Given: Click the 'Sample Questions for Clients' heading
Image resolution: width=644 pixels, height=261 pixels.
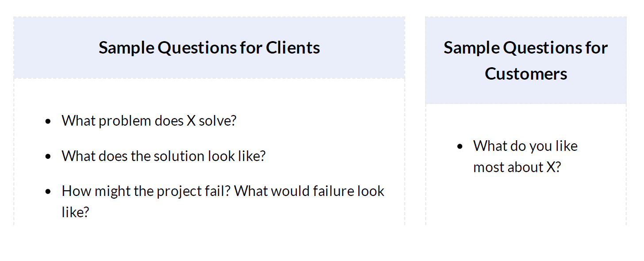Looking at the screenshot, I should [x=209, y=47].
